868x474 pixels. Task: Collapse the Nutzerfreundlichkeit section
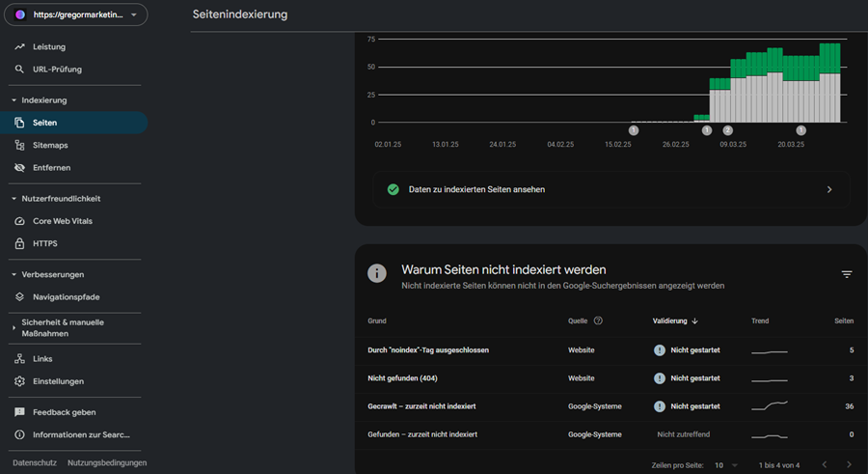coord(14,199)
